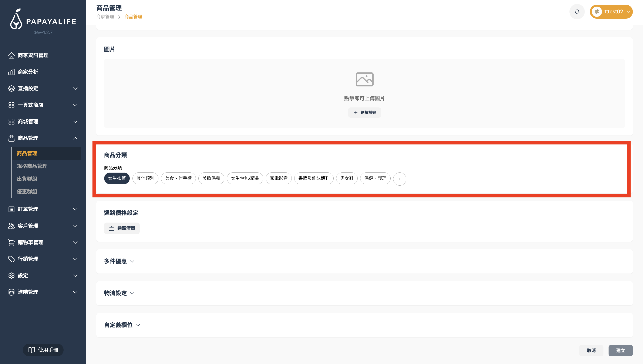This screenshot has height=364, width=643.
Task: Click the 通路清單 folder button
Action: point(122,228)
